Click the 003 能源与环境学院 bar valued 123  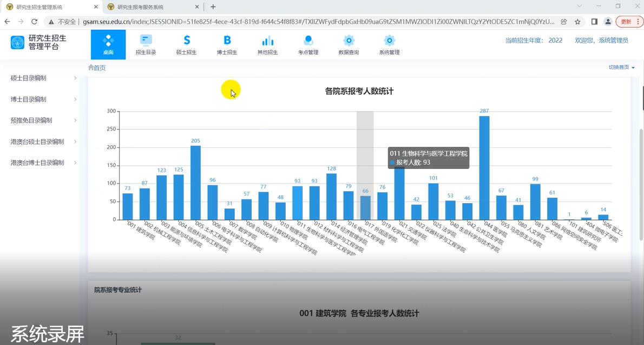(x=162, y=197)
